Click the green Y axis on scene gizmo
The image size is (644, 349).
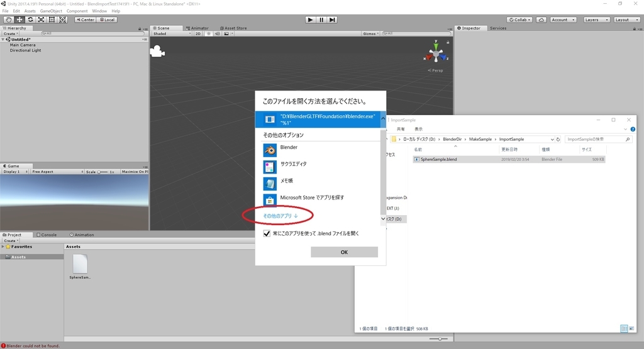click(x=436, y=45)
